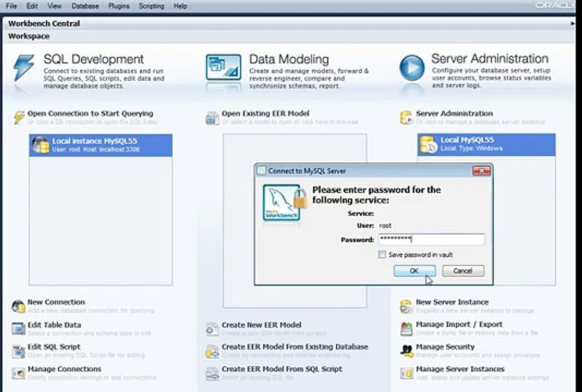Screen dimensions: 582x392
Task: Click the Password input field
Action: point(431,240)
